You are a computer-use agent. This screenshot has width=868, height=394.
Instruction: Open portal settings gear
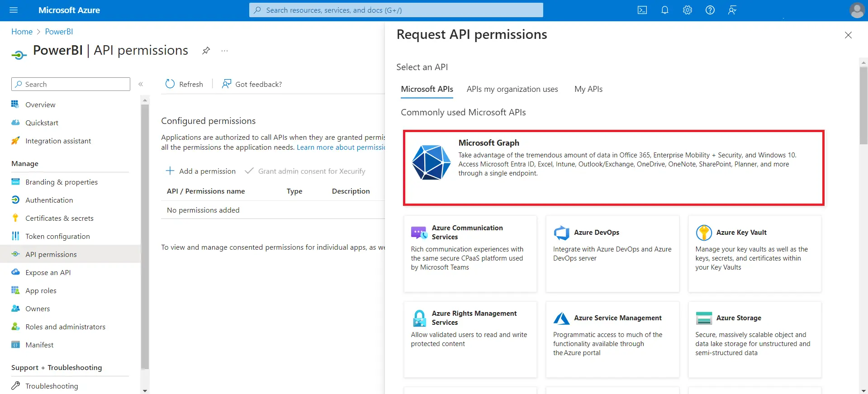coord(688,10)
